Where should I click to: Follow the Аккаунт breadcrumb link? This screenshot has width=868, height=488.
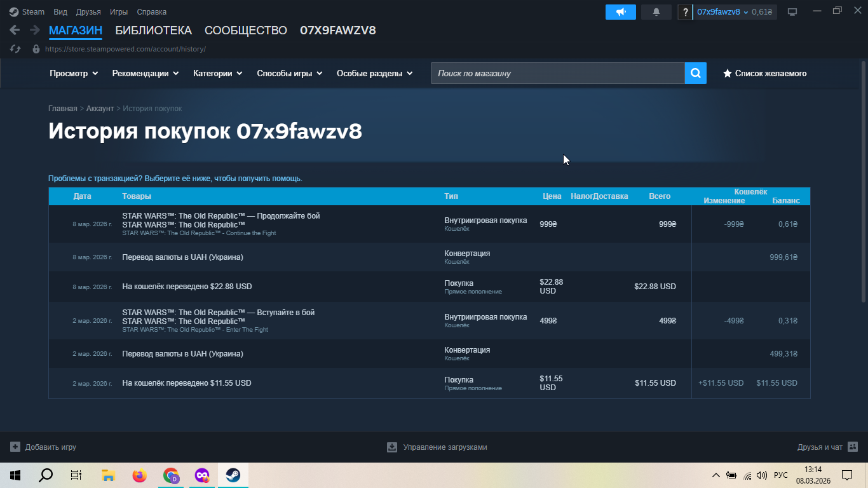pos(100,109)
